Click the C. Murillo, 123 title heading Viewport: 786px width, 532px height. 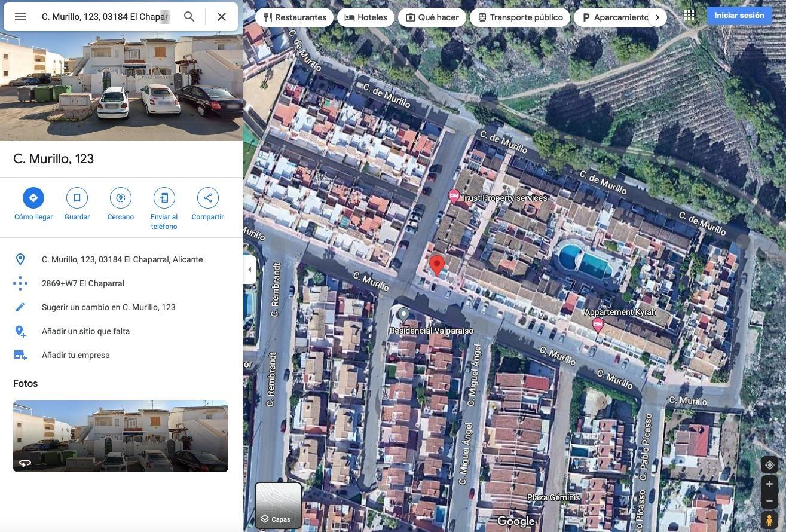click(x=54, y=159)
